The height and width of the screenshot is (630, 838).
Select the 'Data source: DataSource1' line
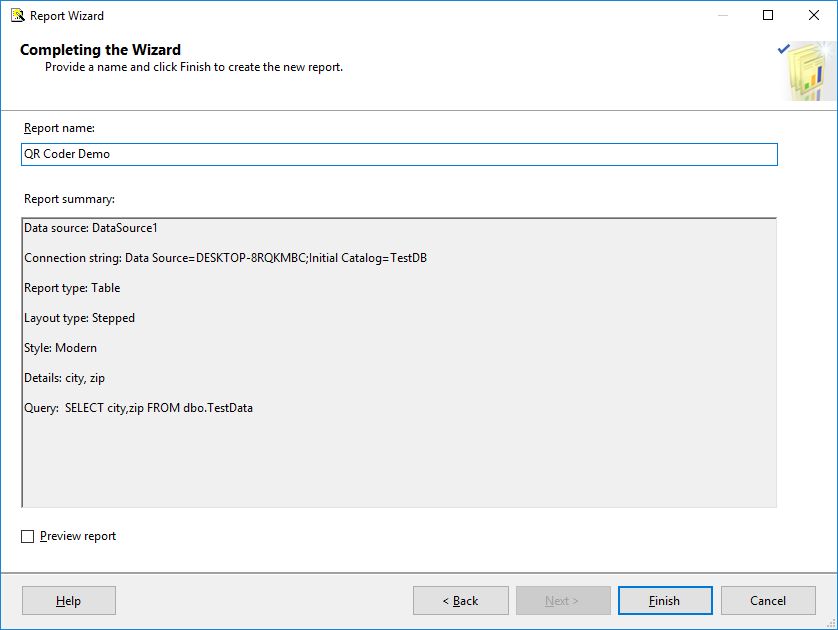click(x=91, y=228)
